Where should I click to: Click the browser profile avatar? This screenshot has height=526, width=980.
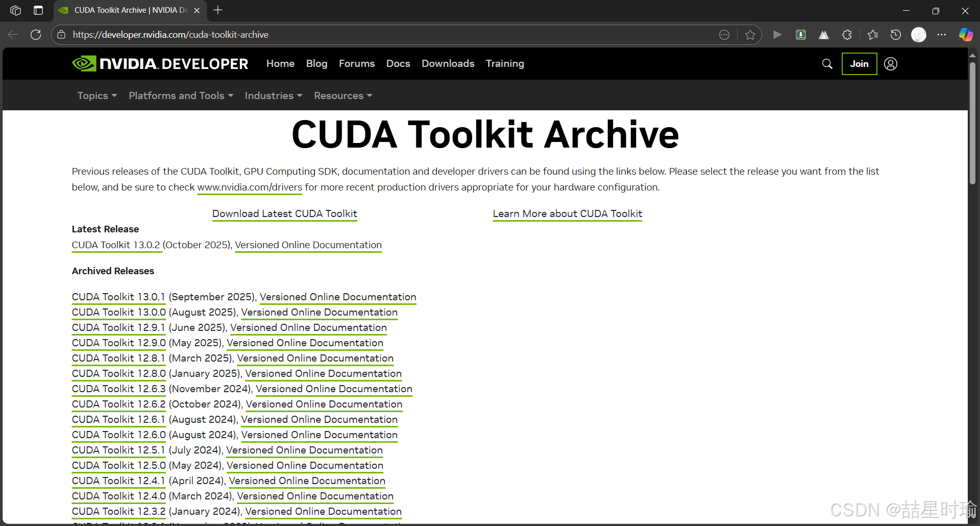tap(919, 34)
